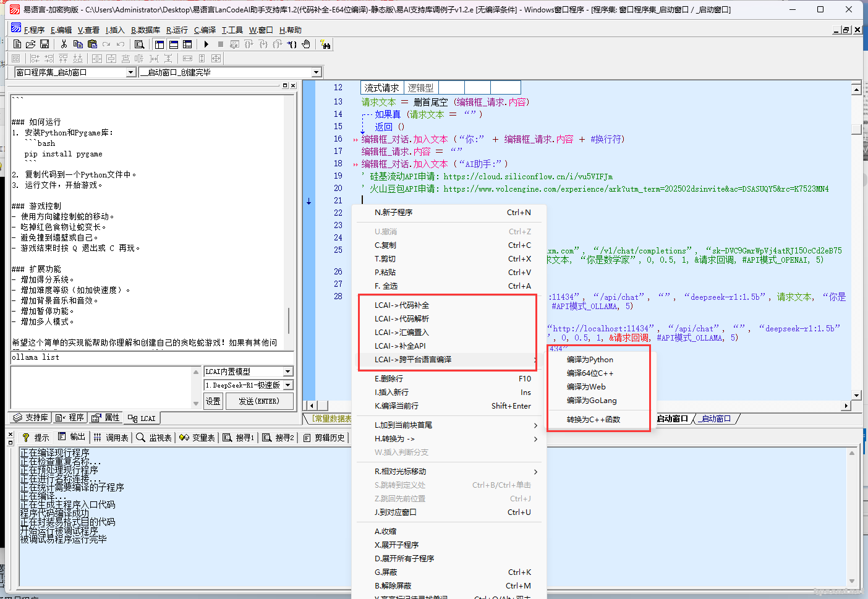The width and height of the screenshot is (868, 599).
Task: Click the Paste clipboard toolbar icon
Action: coord(92,45)
